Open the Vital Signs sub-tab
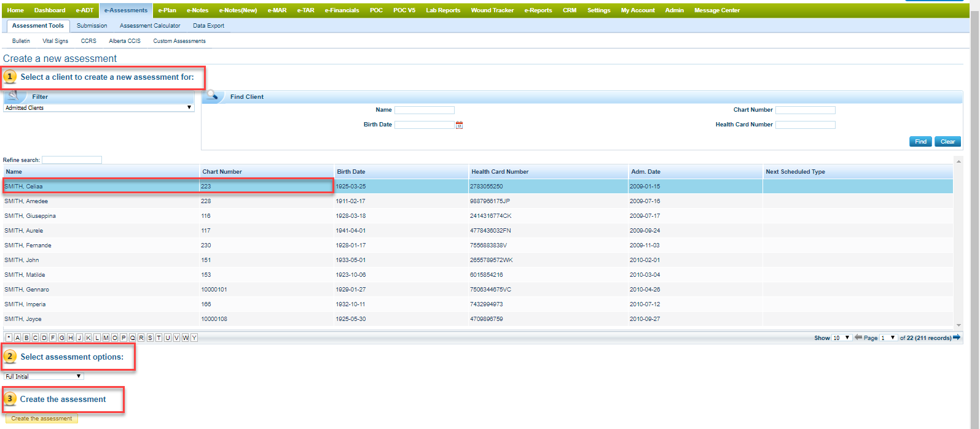This screenshot has height=429, width=980. coord(55,41)
